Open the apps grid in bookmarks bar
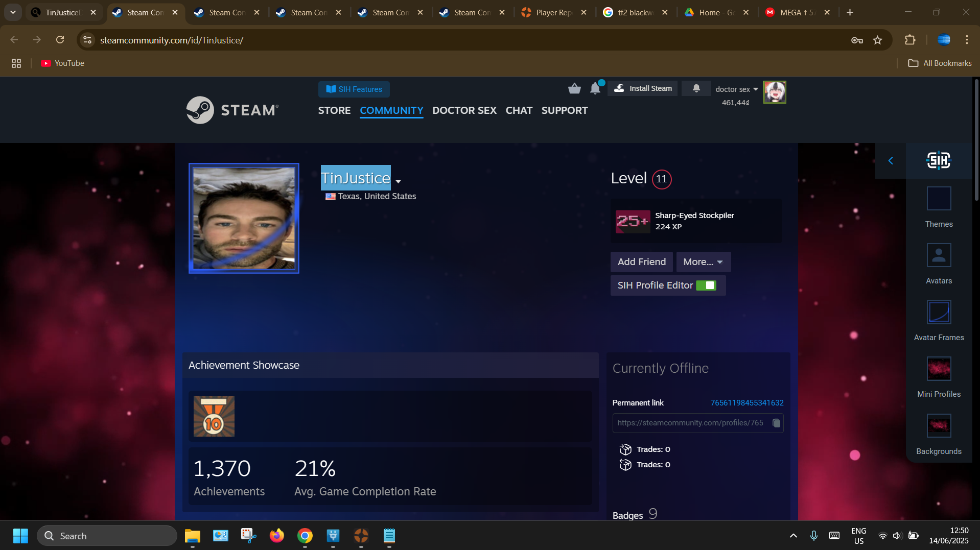Screen dimensions: 980x550 (x=16, y=63)
